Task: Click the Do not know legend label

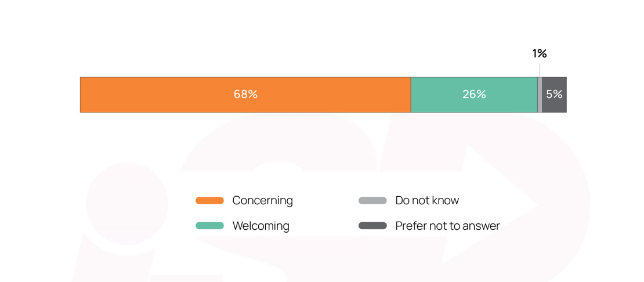Action: click(427, 201)
